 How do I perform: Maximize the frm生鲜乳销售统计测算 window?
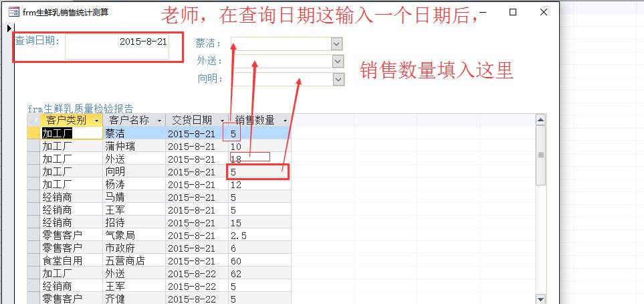click(512, 12)
